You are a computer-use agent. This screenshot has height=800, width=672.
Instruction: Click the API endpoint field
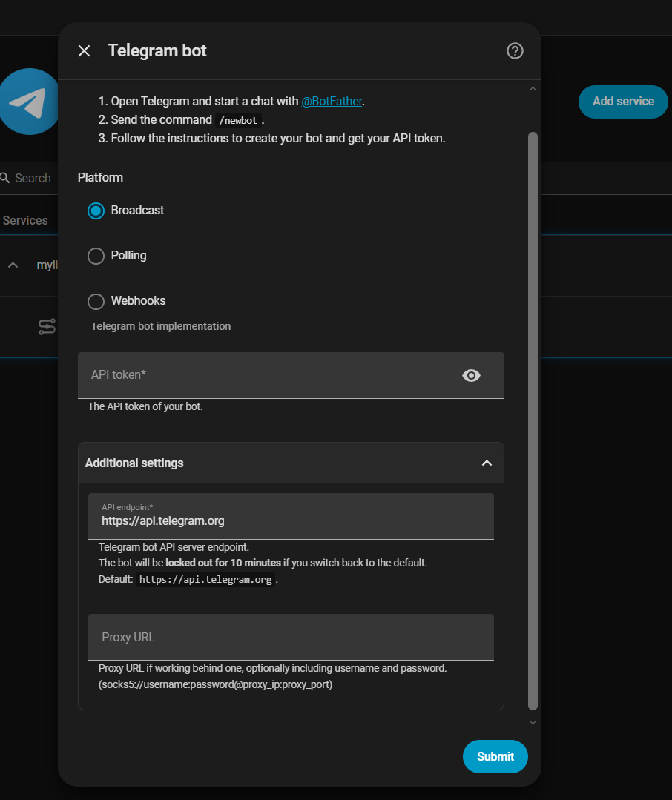pos(291,516)
